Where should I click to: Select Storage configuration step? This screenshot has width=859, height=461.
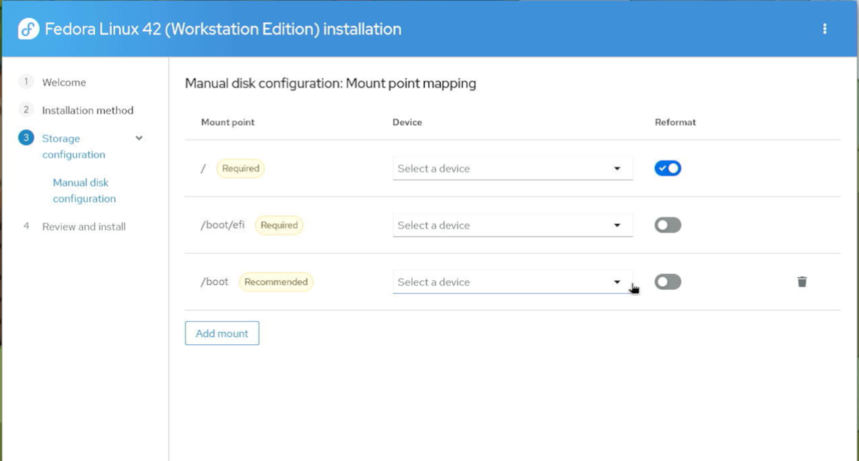coord(73,146)
